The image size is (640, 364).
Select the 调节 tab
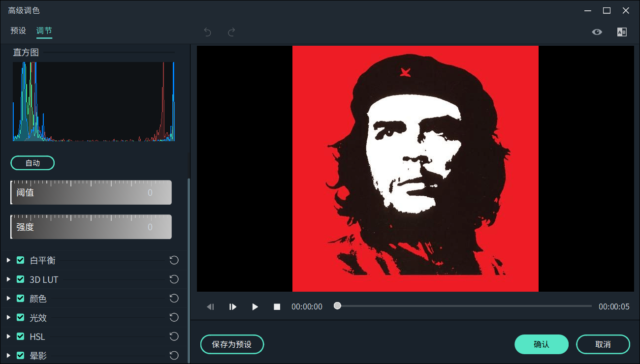tap(44, 30)
